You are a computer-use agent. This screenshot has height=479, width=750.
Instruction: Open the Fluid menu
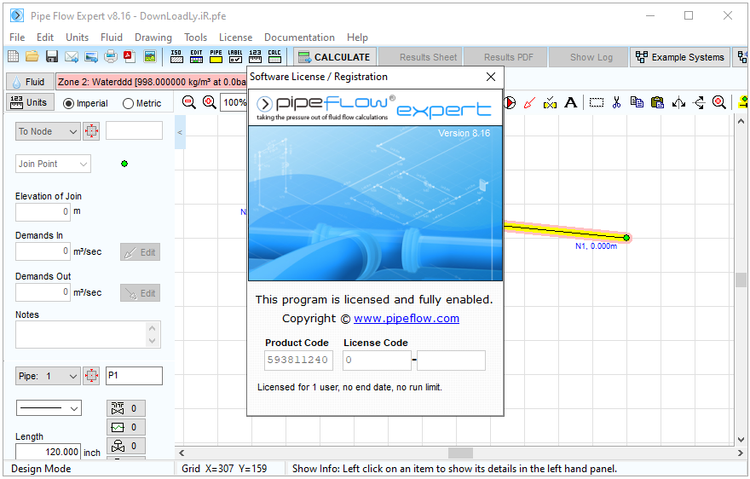(111, 37)
